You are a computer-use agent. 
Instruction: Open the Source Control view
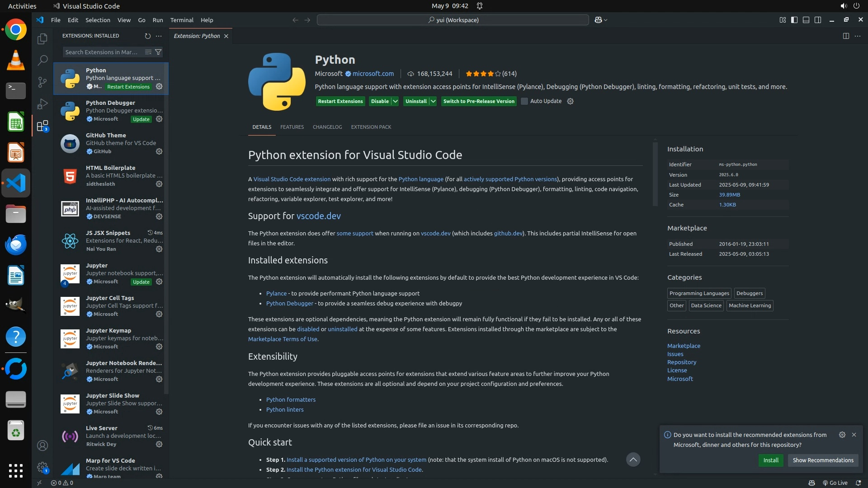[x=42, y=82]
